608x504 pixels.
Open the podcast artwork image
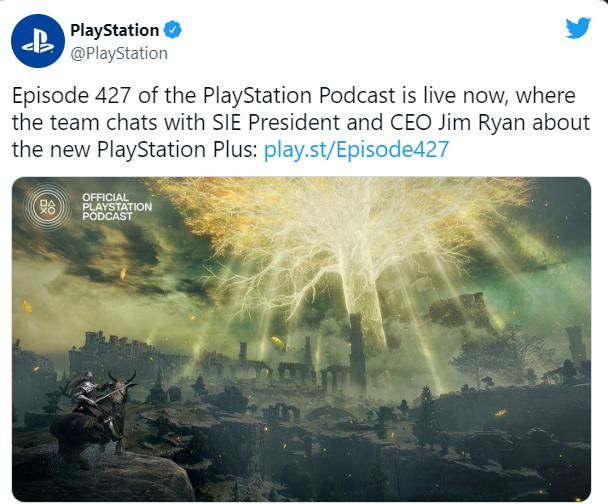tap(301, 339)
